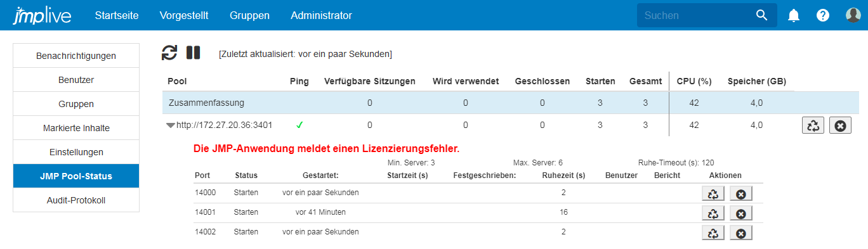Open Audit-Protokoll in the sidebar

[x=76, y=200]
